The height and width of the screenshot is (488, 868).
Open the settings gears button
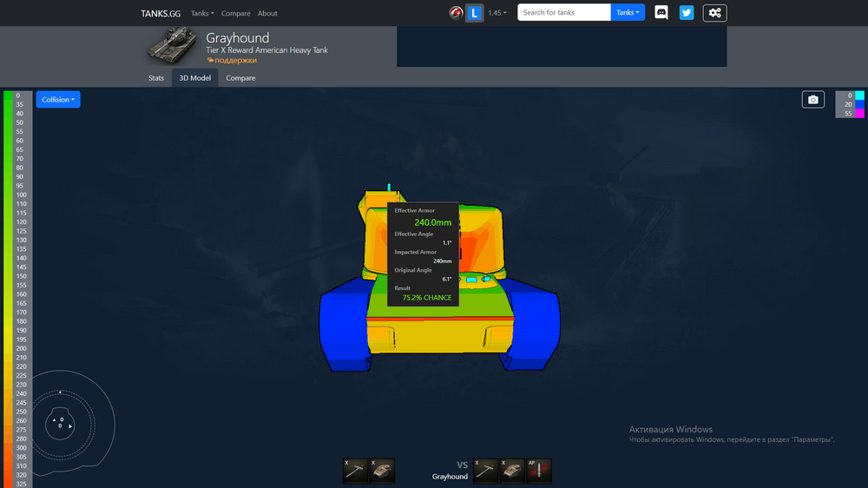(x=714, y=13)
